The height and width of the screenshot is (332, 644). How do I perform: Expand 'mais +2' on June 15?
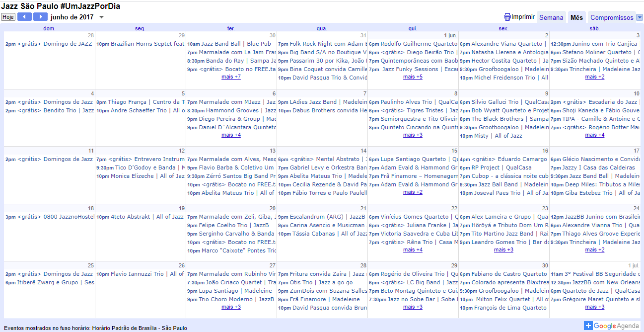click(413, 192)
